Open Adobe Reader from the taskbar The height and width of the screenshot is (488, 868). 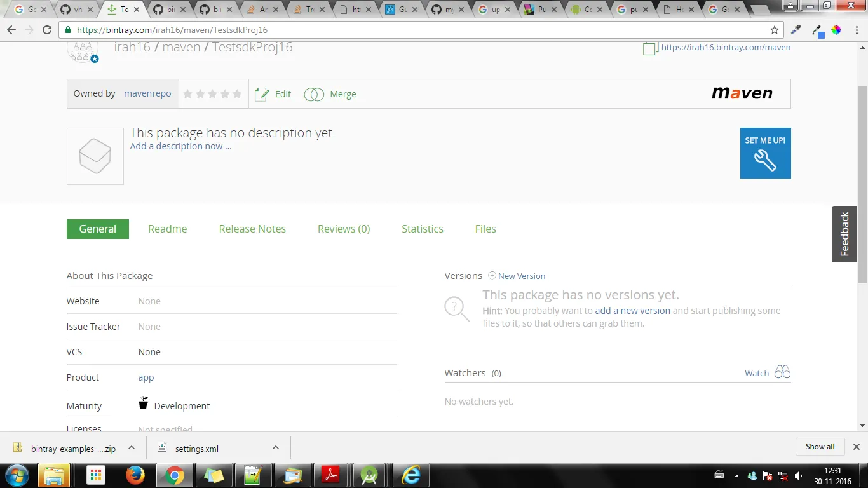coord(332,475)
